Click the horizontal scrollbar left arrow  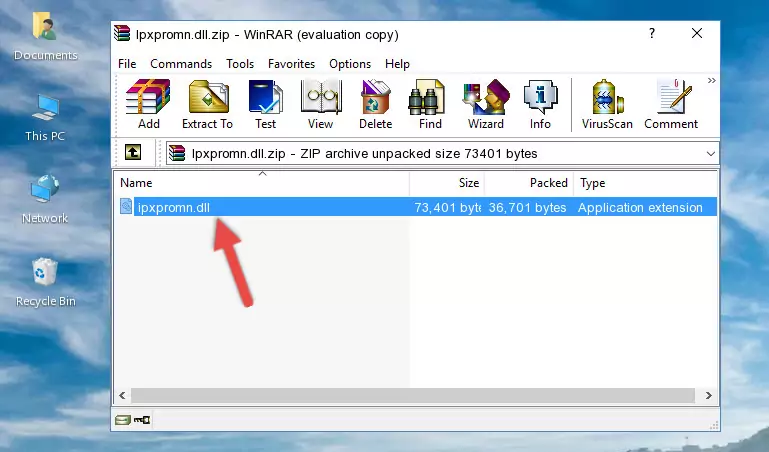point(122,395)
